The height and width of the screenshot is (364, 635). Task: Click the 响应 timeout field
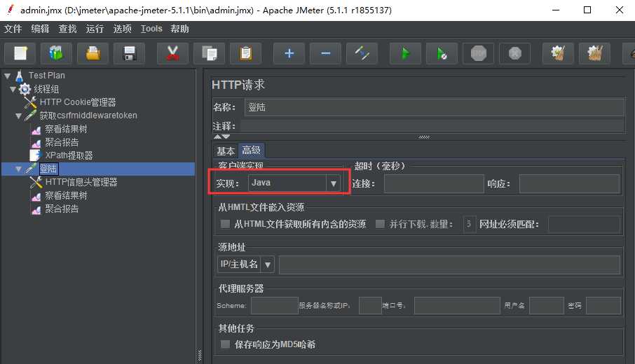click(x=569, y=183)
